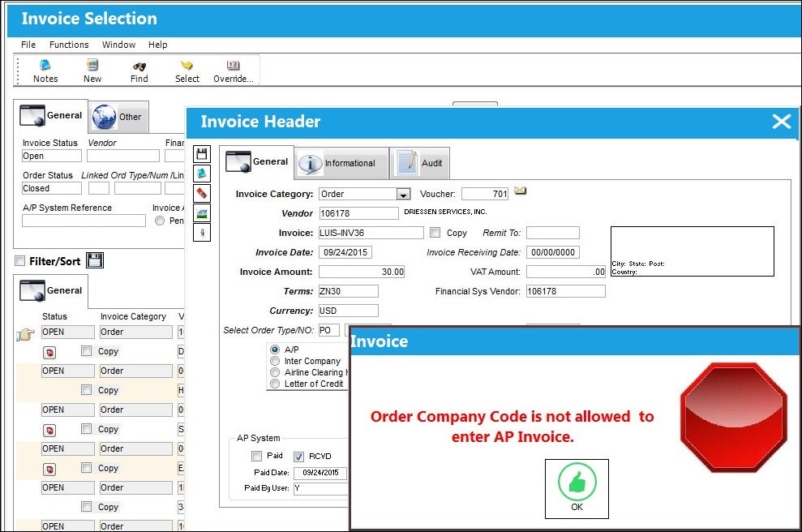802x532 pixels.
Task: Click the Invoice Receiving Date field
Action: tap(553, 252)
